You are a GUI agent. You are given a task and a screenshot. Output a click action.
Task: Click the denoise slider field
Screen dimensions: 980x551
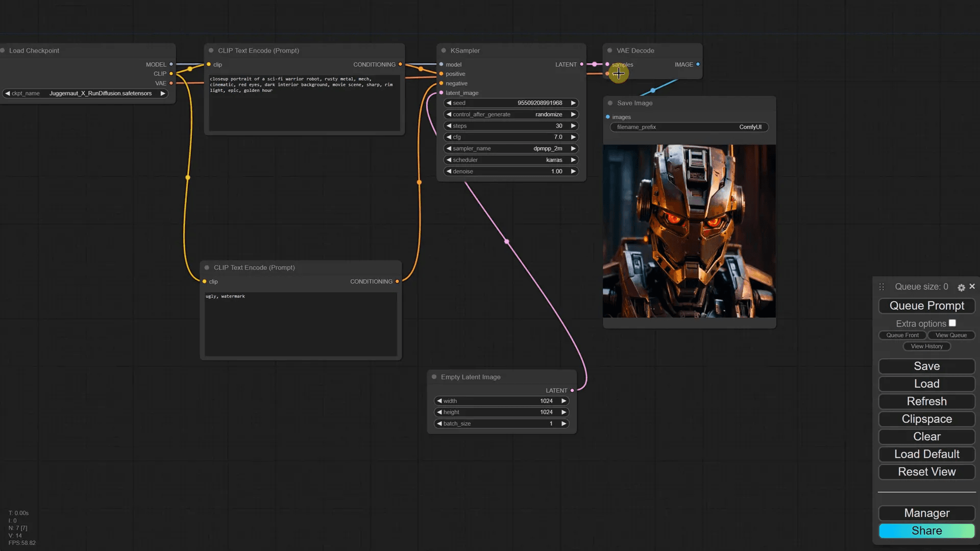tap(510, 171)
